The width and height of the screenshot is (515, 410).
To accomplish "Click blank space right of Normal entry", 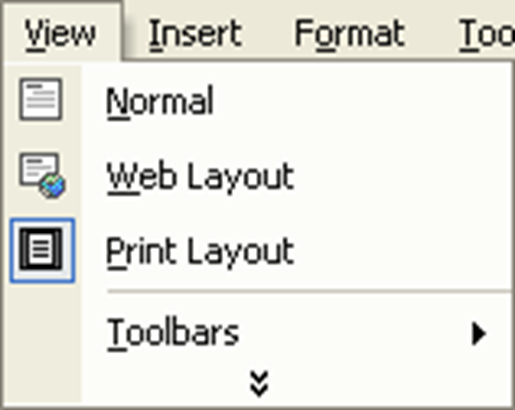I will pos(362,101).
